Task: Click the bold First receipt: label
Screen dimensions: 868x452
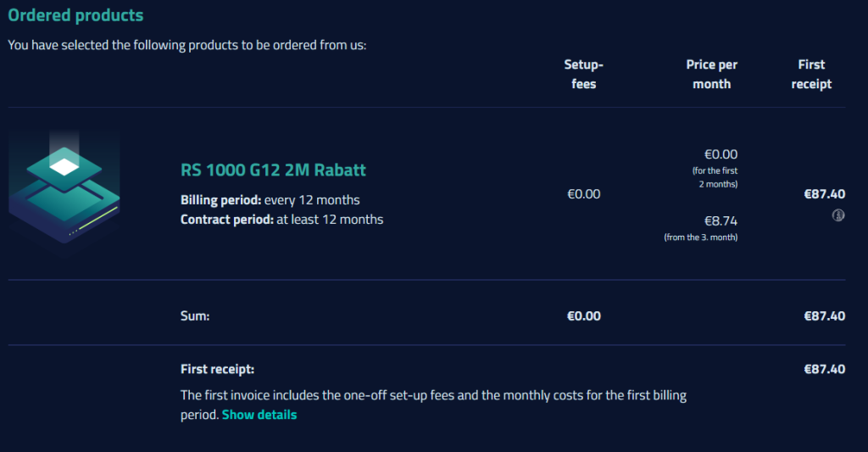Action: 218,369
